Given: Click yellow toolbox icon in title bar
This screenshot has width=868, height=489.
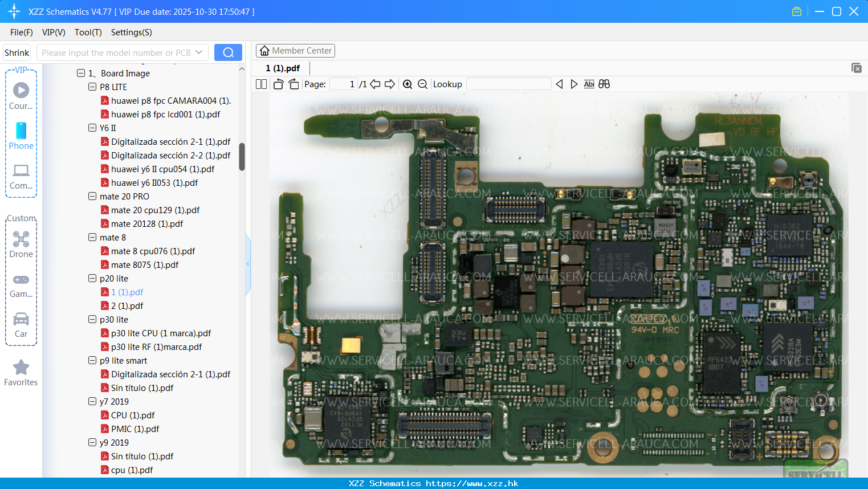Looking at the screenshot, I should pos(797,11).
